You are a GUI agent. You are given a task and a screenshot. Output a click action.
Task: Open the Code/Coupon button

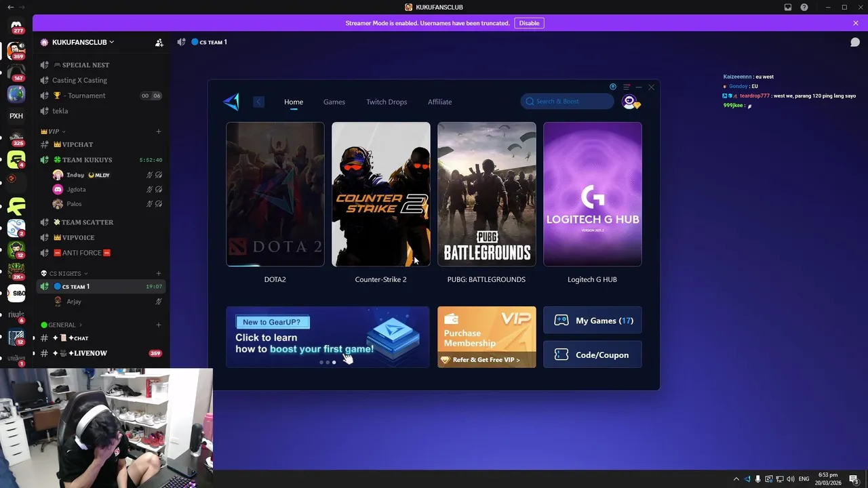[x=593, y=354]
